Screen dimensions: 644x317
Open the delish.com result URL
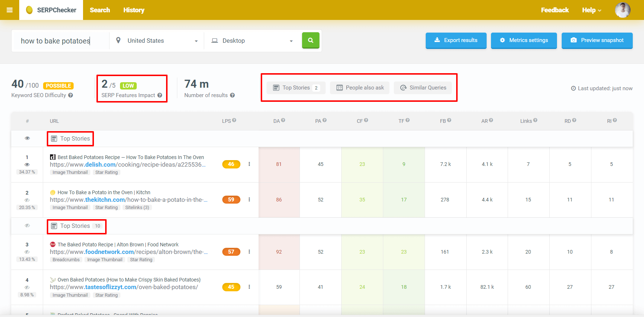[x=128, y=164]
